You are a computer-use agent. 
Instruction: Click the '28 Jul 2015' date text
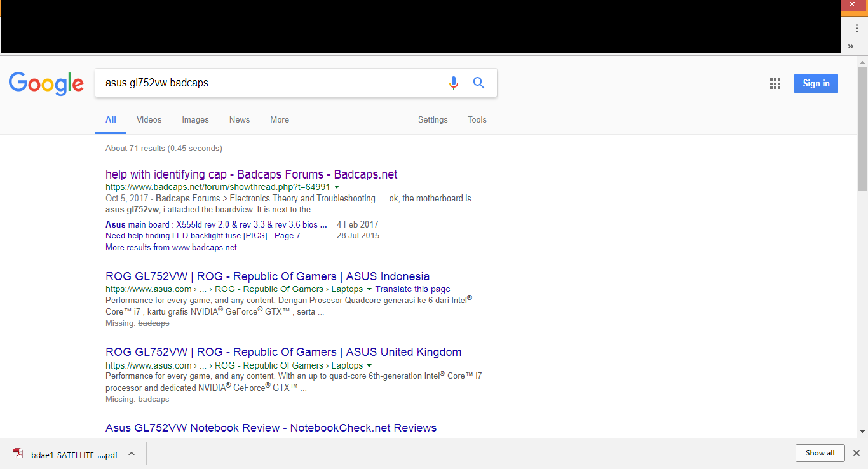358,236
